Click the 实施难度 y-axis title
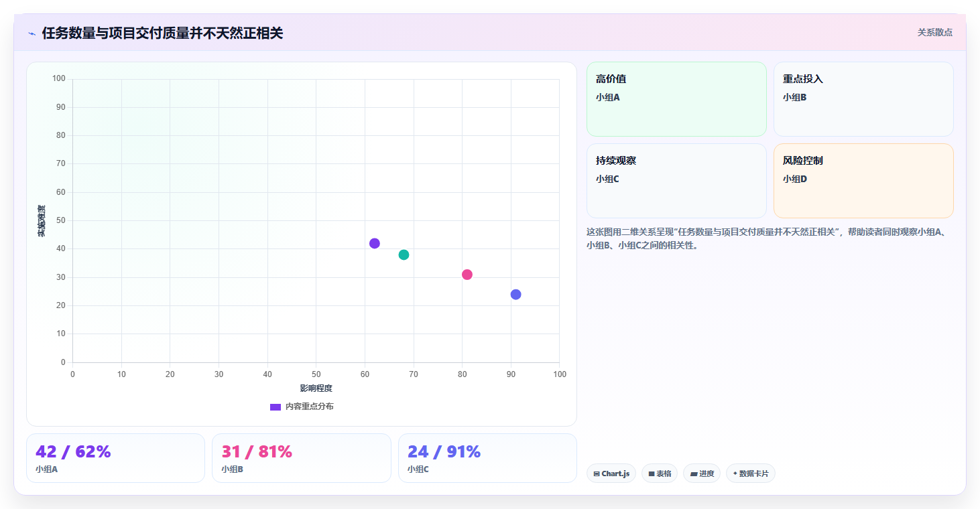 41,220
